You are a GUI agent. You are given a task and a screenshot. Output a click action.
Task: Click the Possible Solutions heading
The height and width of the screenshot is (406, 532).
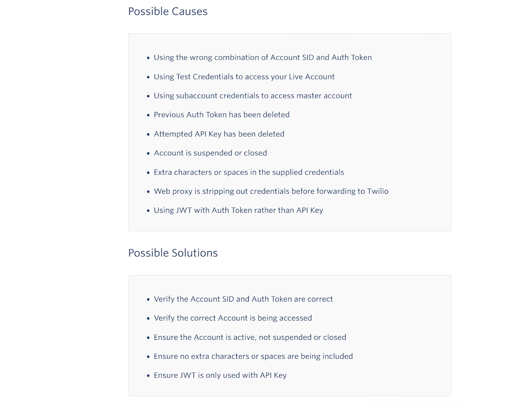(173, 253)
